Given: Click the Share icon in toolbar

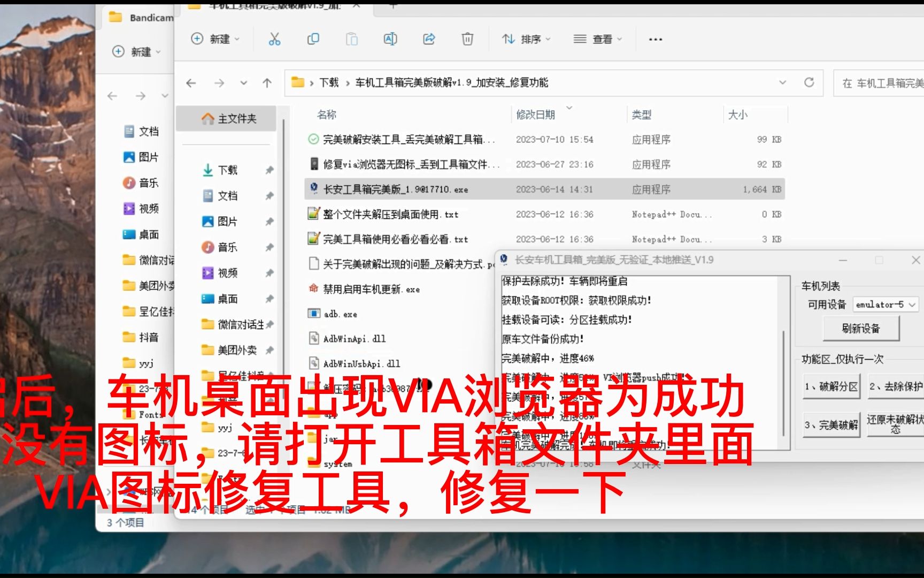Looking at the screenshot, I should (x=429, y=39).
